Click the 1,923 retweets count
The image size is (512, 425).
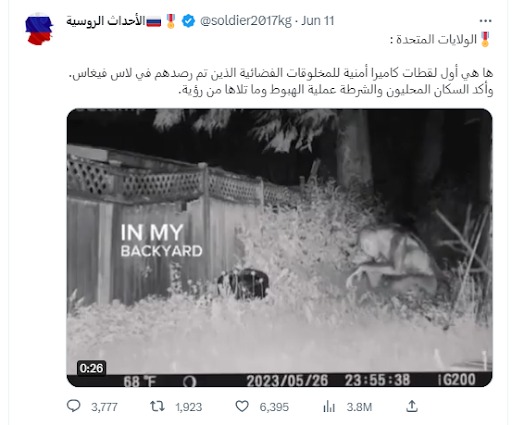click(189, 407)
